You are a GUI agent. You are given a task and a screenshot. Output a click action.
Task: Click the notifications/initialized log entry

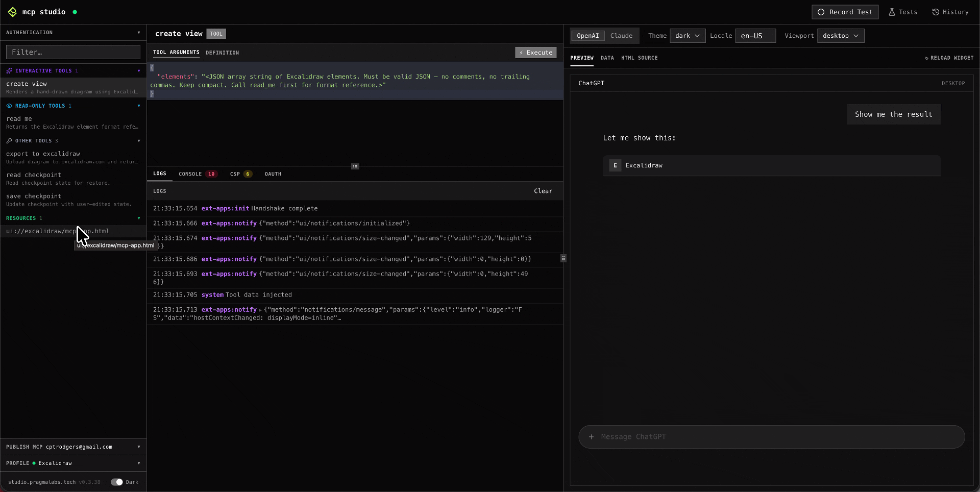click(355, 224)
